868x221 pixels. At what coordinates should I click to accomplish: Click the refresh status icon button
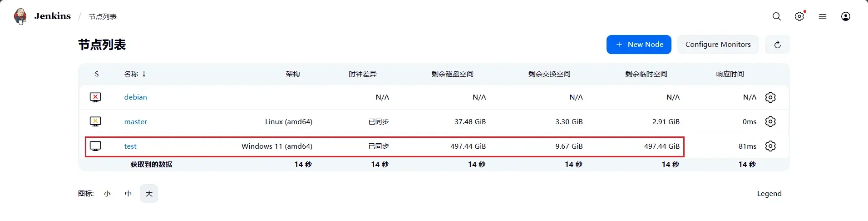click(777, 45)
